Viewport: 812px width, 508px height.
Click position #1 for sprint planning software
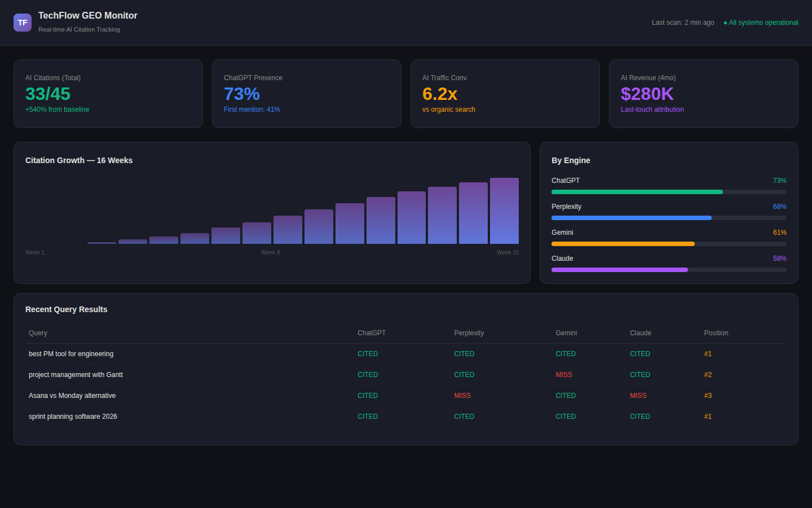tap(708, 417)
